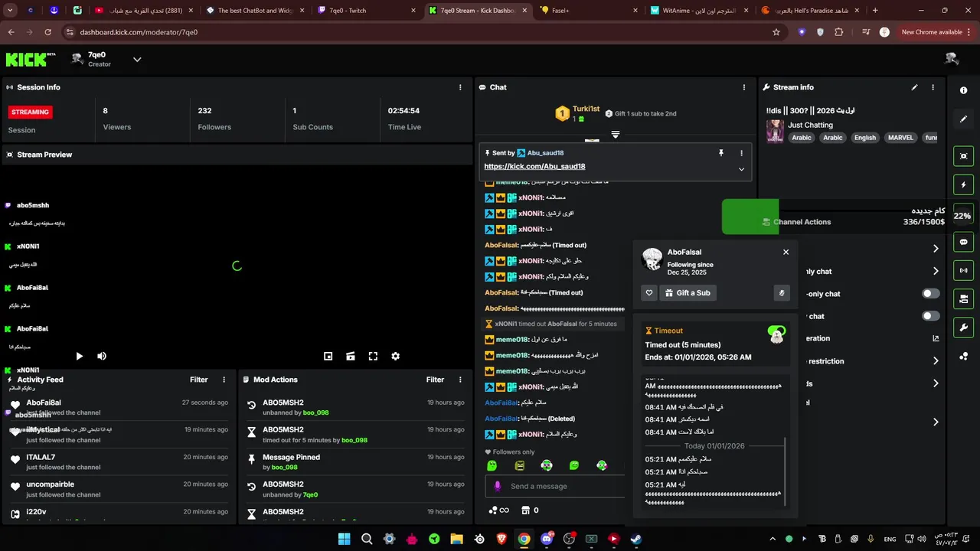Follow AboFaIsal with the heart button
The image size is (980, 551).
click(x=649, y=293)
